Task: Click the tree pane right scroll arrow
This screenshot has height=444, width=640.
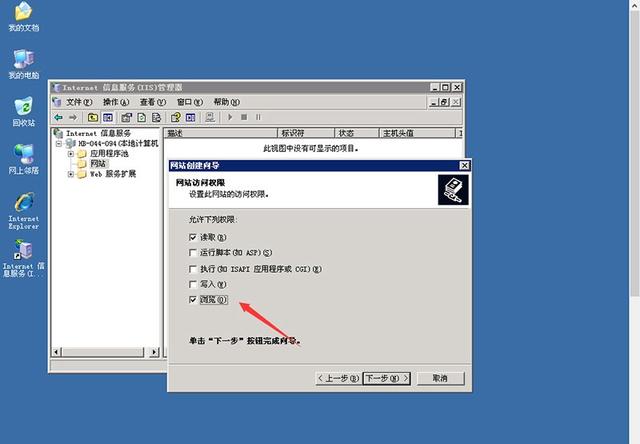Action: pos(154,352)
